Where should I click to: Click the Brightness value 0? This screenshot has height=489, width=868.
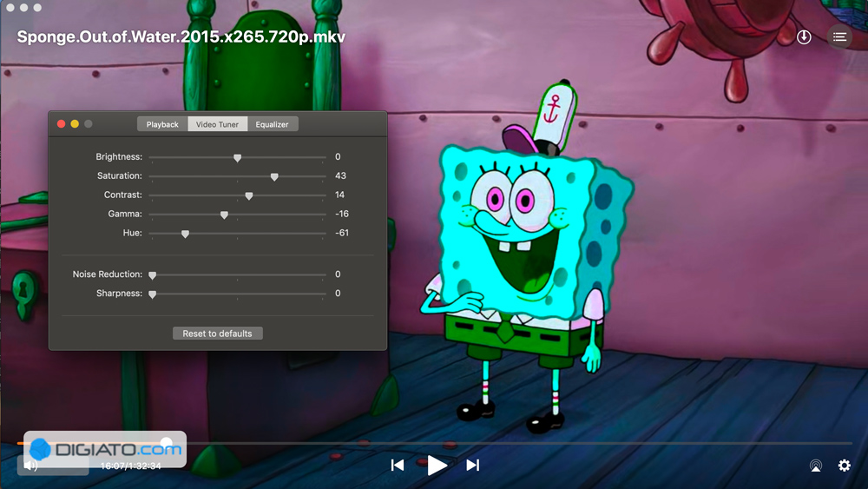click(x=338, y=156)
